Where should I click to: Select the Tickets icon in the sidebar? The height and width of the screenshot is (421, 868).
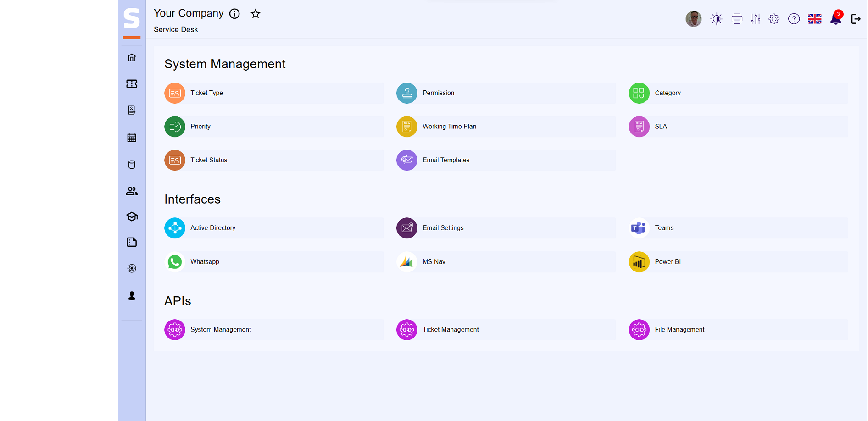coord(132,84)
